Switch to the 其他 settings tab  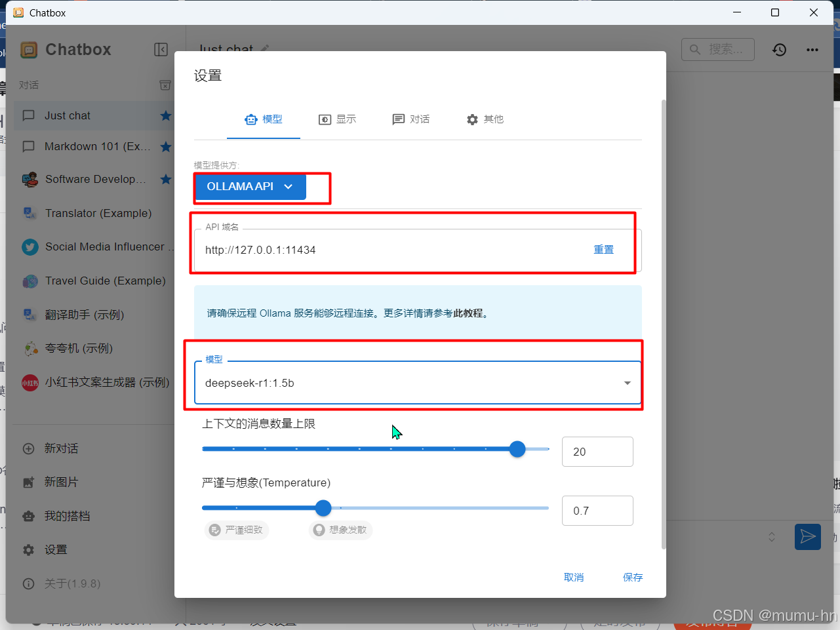point(485,119)
